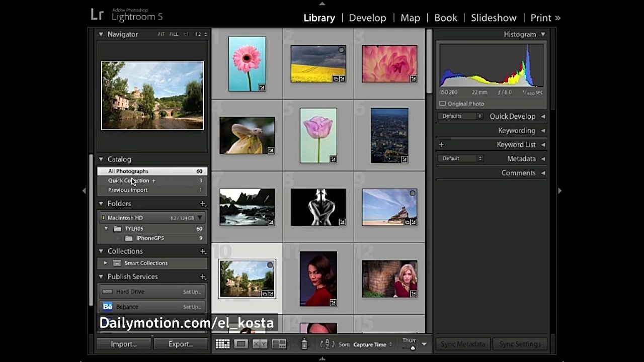The image size is (644, 362).
Task: Click the grid vertical scrollbar
Action: point(429,61)
